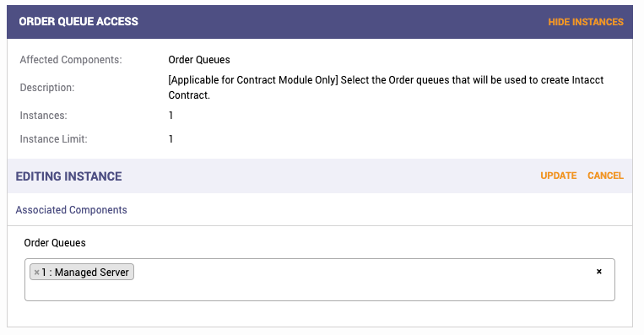Screen dimensions: 644x335
Task: Click the Instances label
Action: tap(43, 116)
